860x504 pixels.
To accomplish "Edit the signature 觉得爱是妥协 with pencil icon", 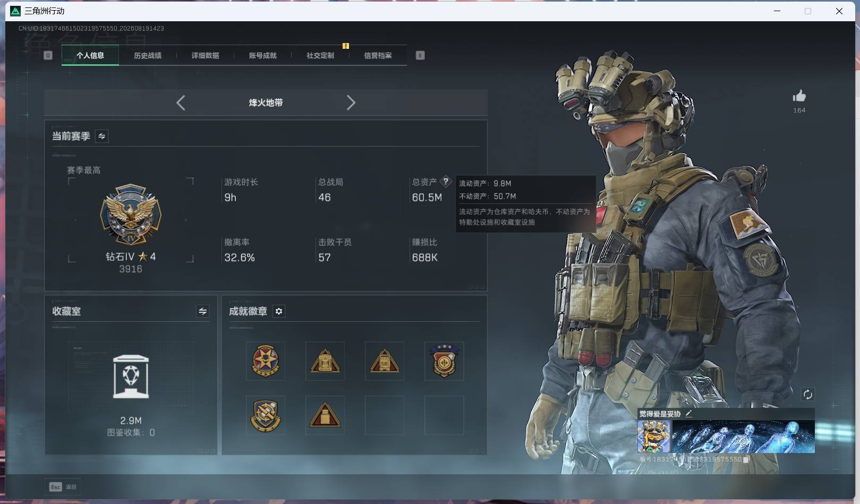I will coord(689,414).
